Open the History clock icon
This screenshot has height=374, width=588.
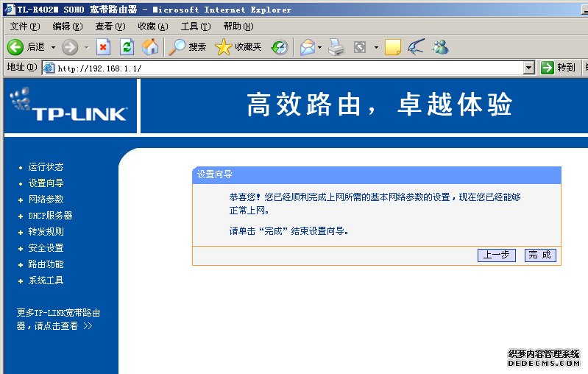pos(280,47)
